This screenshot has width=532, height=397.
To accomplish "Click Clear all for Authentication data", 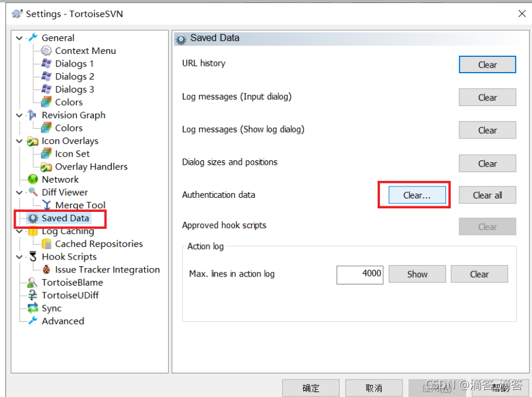I will click(487, 195).
